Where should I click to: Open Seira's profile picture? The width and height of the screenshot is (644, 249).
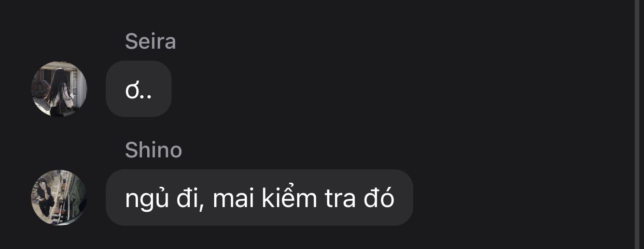point(59,89)
